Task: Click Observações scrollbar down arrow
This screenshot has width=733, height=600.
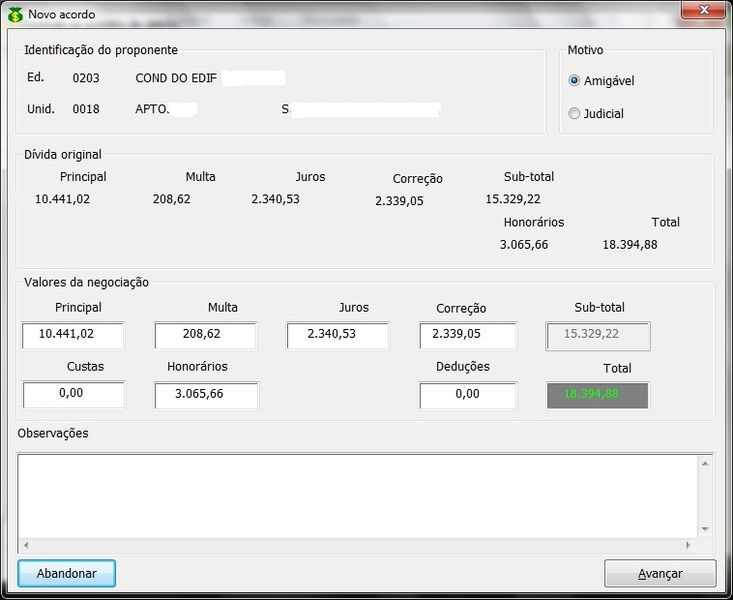Action: tap(705, 529)
